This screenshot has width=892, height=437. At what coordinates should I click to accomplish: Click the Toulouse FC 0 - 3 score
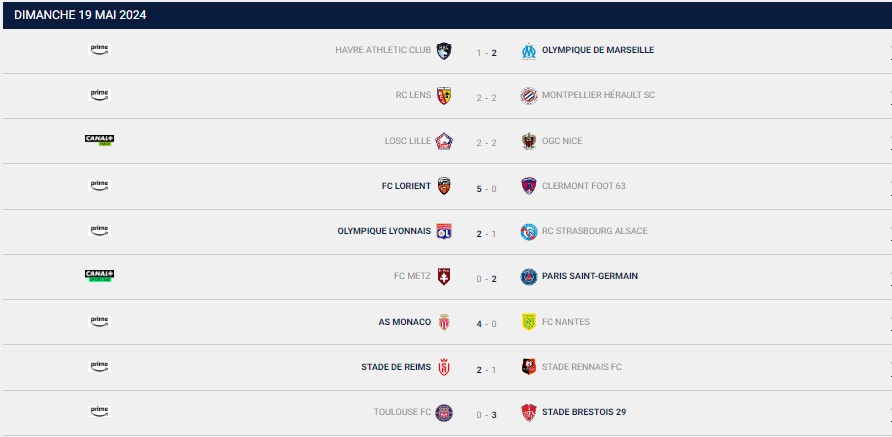[486, 415]
